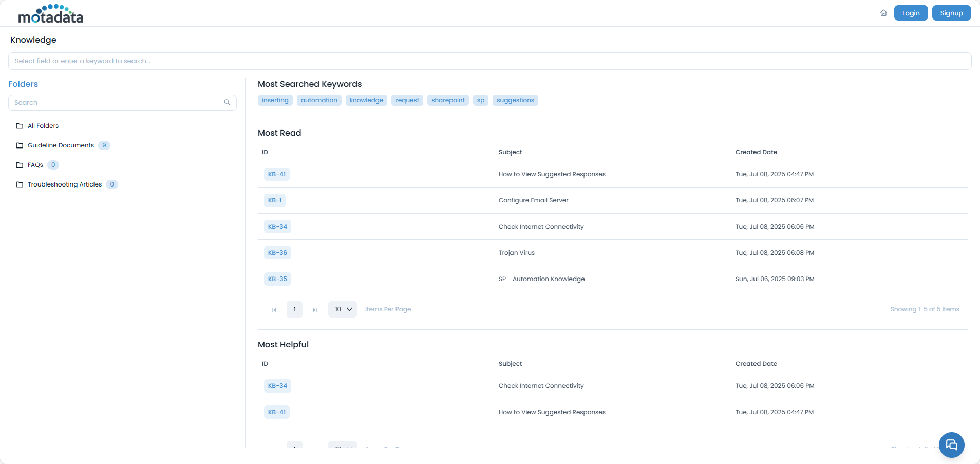Expand the items per page dropdown

[x=343, y=309]
